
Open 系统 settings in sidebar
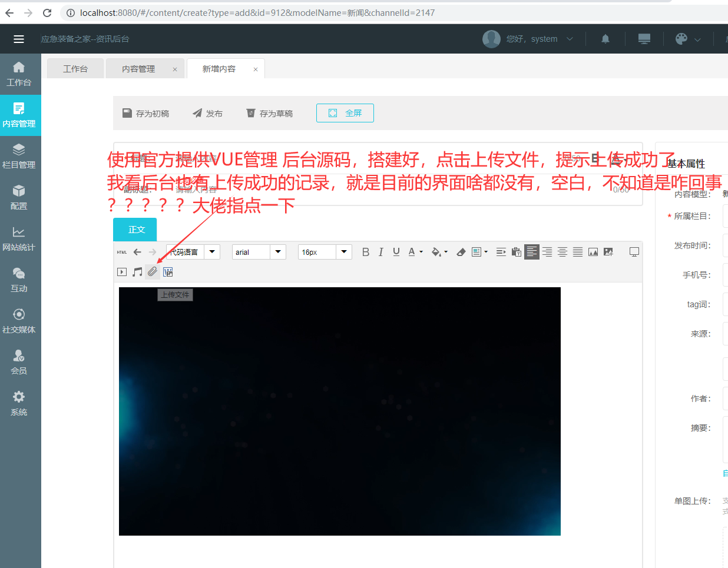click(x=19, y=404)
